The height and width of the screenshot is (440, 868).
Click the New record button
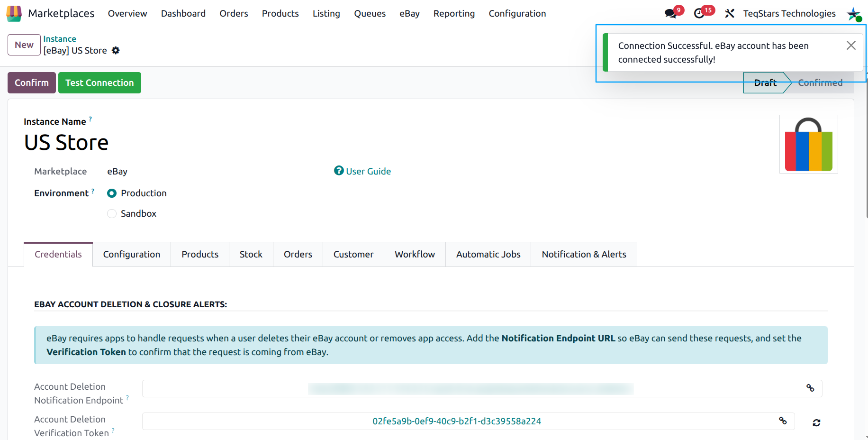(x=24, y=45)
